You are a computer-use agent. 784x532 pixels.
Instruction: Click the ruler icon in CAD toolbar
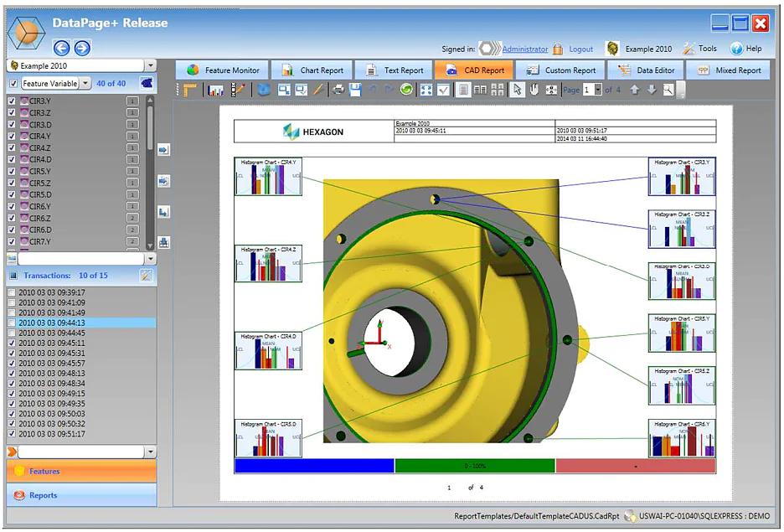[x=189, y=90]
